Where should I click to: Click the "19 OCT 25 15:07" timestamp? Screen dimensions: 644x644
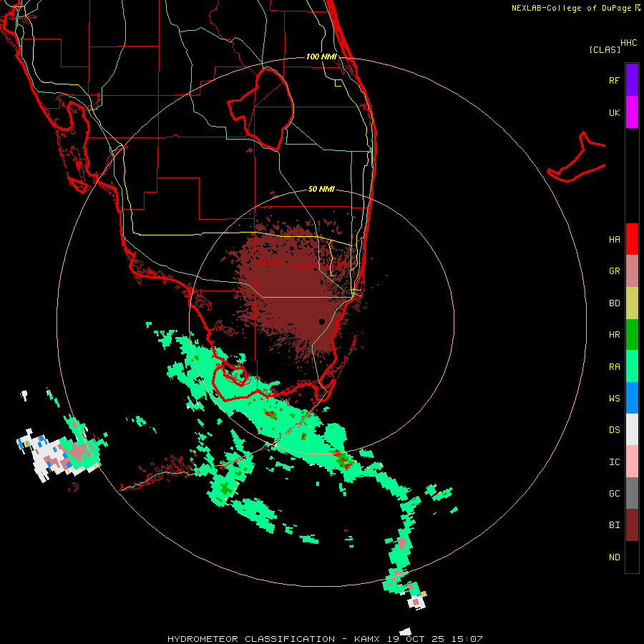[x=434, y=639]
